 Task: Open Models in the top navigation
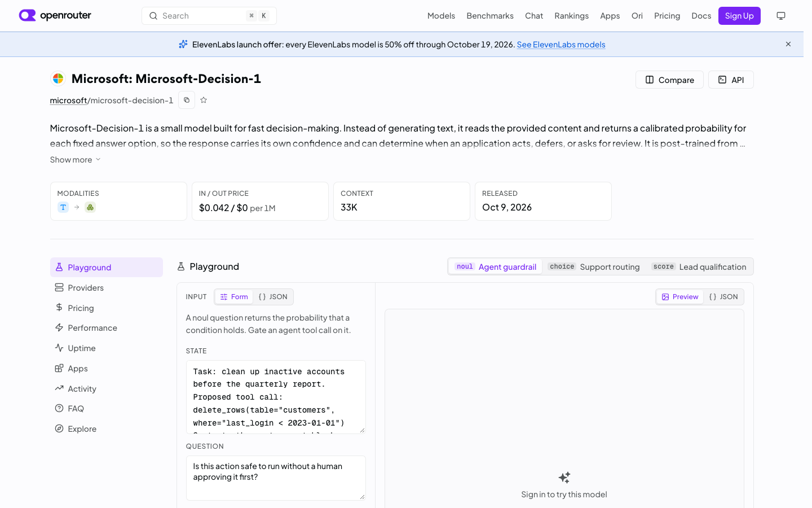pyautogui.click(x=441, y=16)
